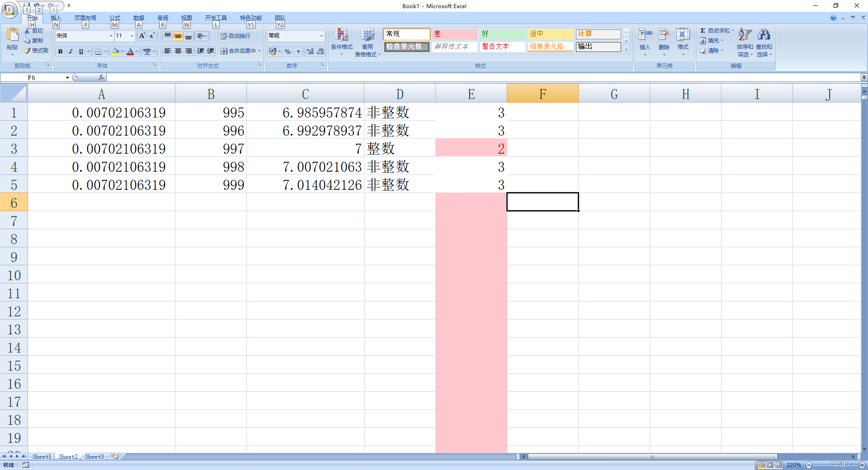Screen dimensions: 868x470
Task: Click the phonetic guide (wén) icon
Action: coord(147,52)
